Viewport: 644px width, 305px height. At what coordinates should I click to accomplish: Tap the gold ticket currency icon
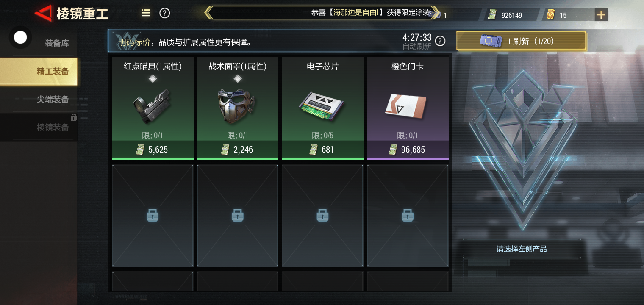[x=550, y=15]
